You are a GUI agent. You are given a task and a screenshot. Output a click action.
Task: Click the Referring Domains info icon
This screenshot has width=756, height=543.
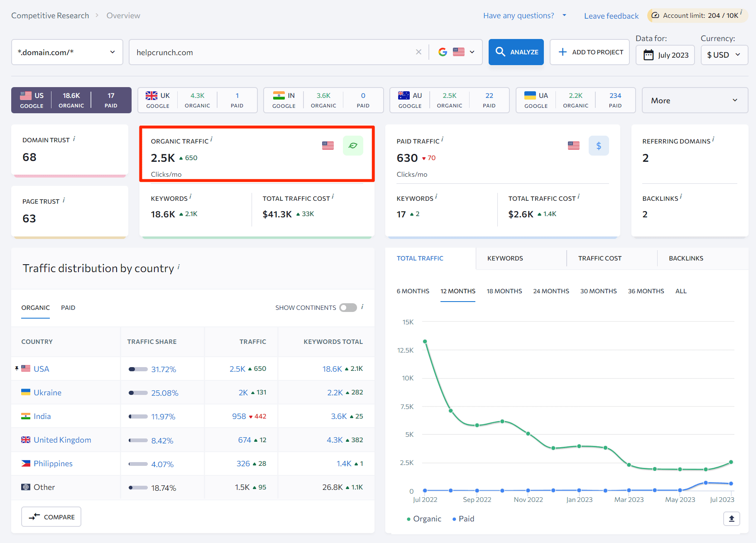click(x=713, y=140)
